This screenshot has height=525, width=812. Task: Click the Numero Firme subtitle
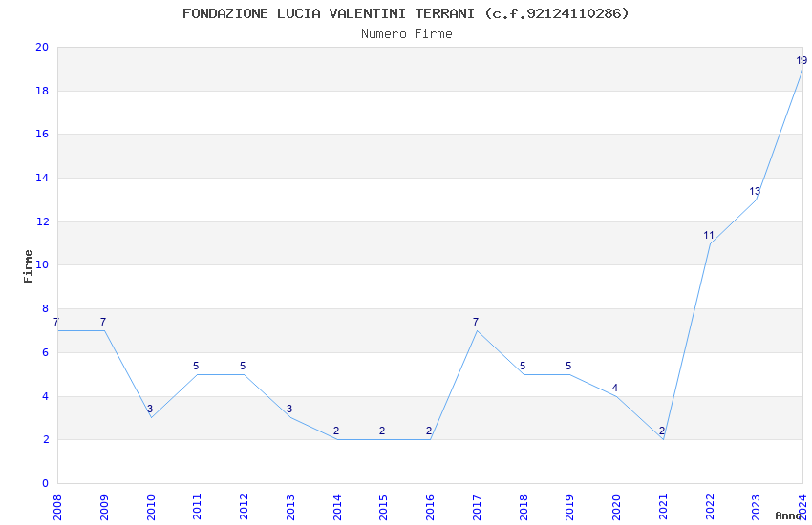pyautogui.click(x=407, y=34)
